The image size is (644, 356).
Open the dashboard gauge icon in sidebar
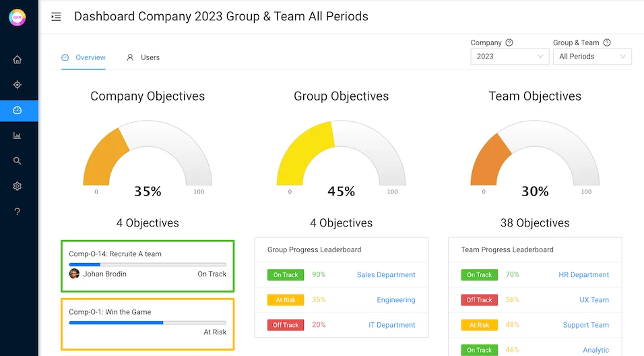click(x=17, y=110)
